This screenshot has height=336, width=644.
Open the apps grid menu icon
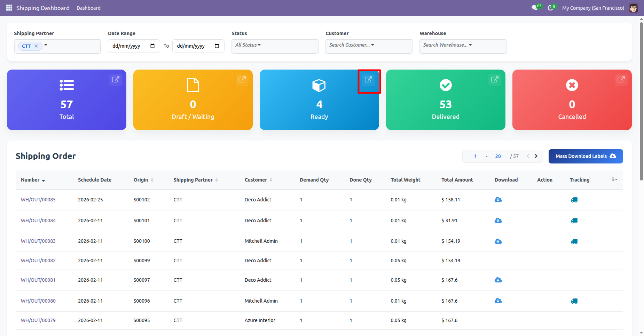[x=9, y=8]
